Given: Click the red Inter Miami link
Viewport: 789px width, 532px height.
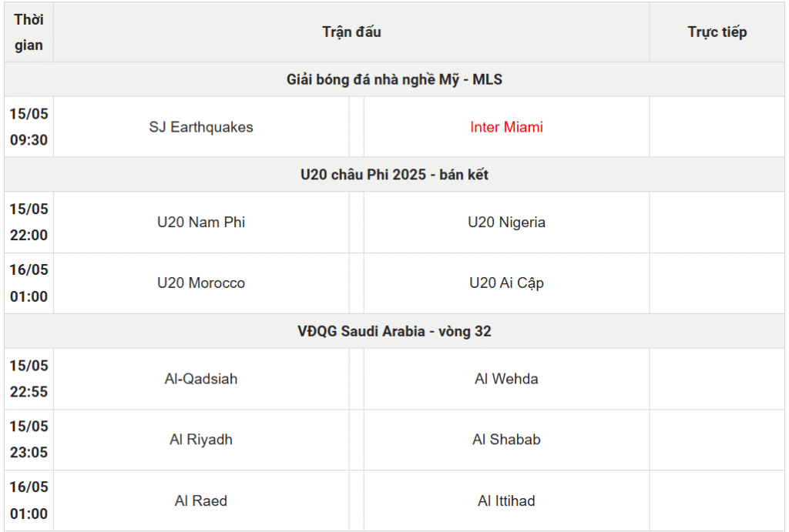Looking at the screenshot, I should point(506,127).
